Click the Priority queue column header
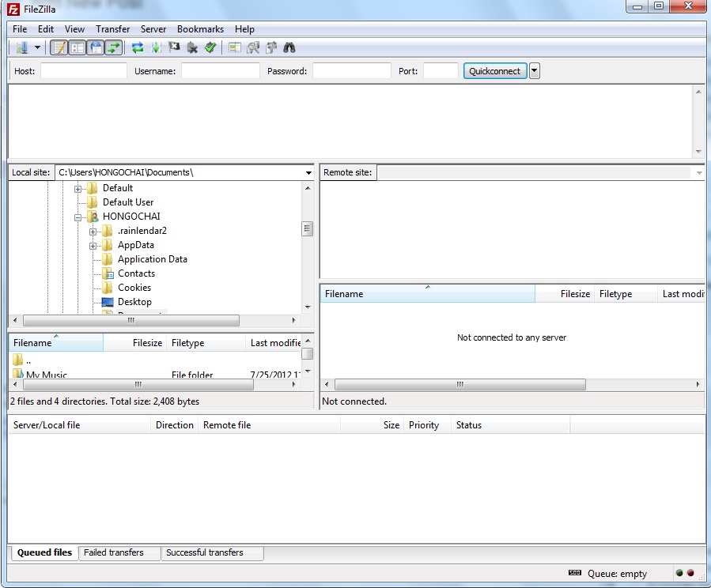This screenshot has width=711, height=588. tap(427, 425)
